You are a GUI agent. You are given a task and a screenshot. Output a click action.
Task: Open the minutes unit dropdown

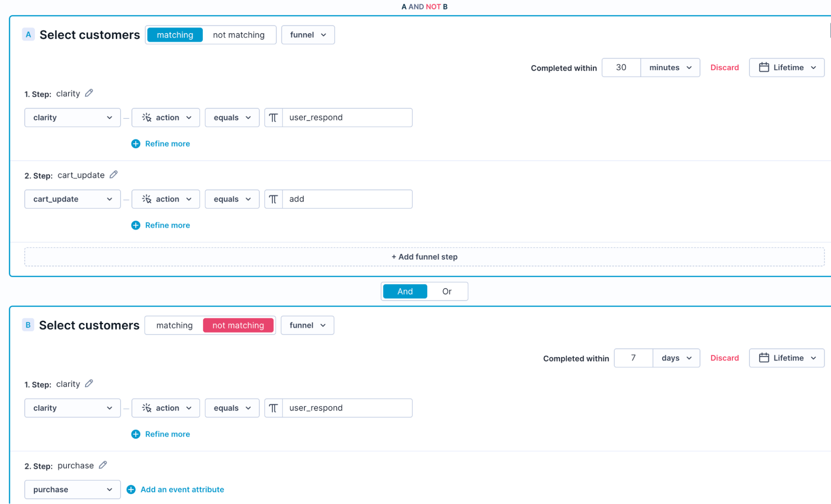coord(670,67)
